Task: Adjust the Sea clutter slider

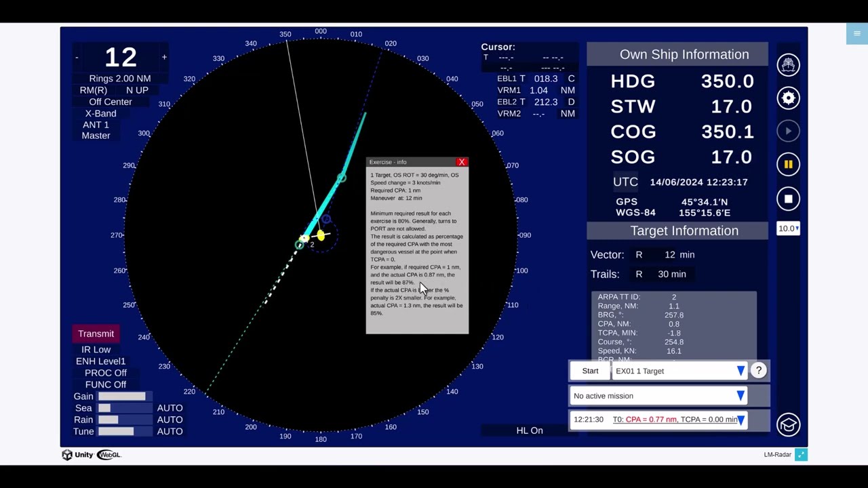Action: click(125, 408)
